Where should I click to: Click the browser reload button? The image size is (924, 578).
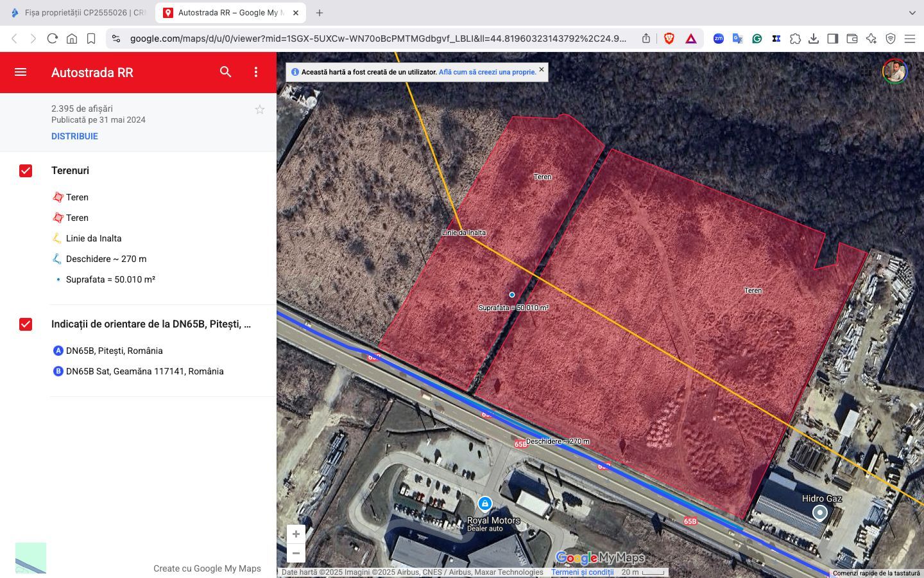click(x=53, y=39)
